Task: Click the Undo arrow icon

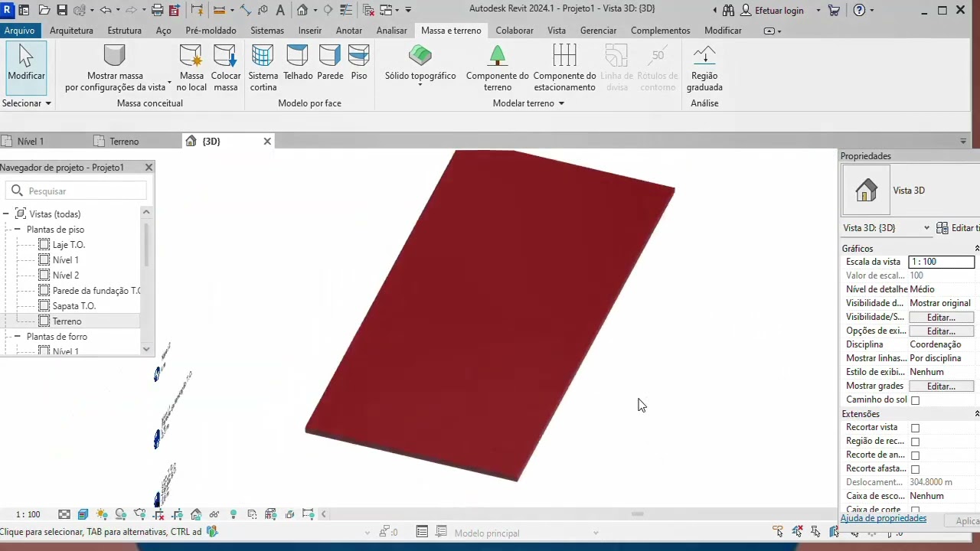Action: 106,10
